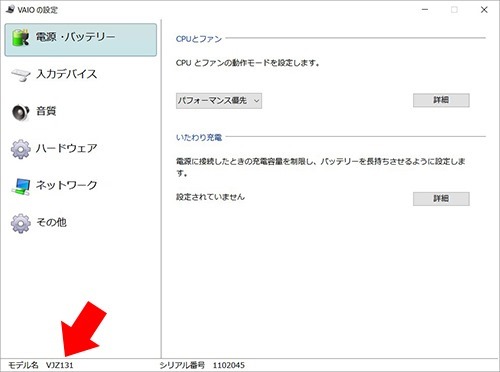Click the gear icon beside ハードウェア
The image size is (500, 372).
coord(21,149)
